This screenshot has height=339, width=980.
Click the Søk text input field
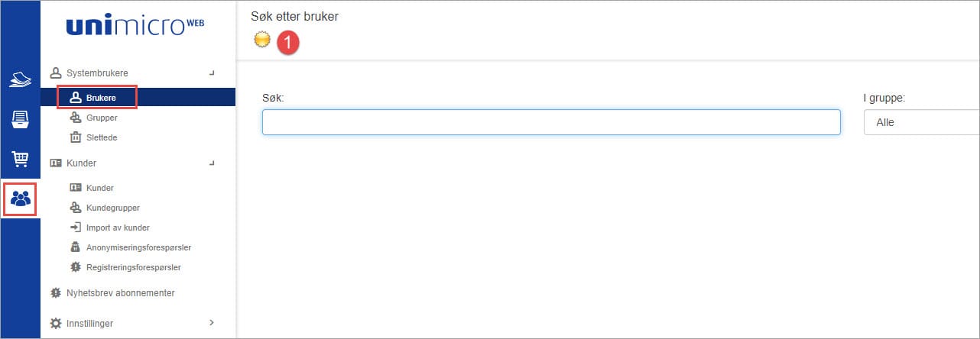tap(550, 122)
